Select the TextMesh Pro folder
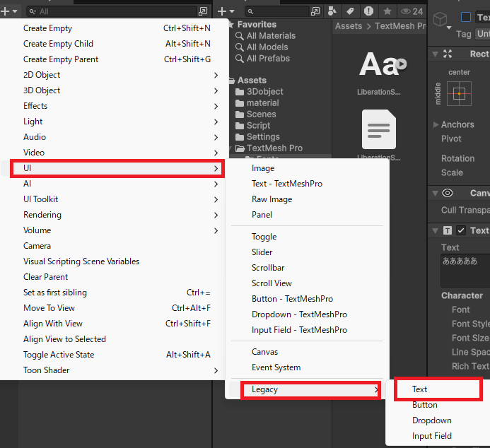The width and height of the screenshot is (490, 448). point(269,148)
